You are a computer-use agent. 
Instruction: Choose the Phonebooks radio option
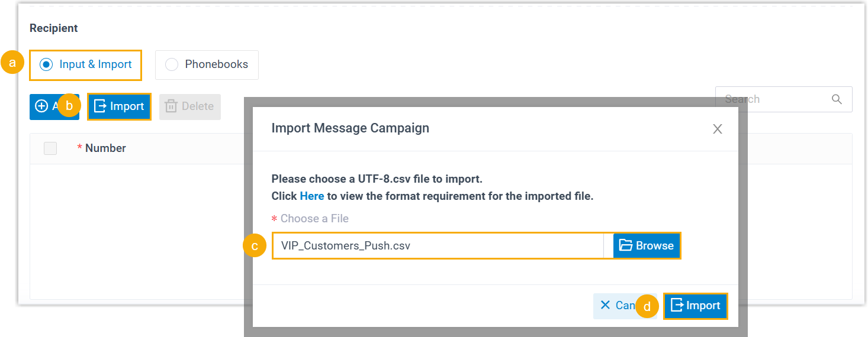(x=172, y=64)
